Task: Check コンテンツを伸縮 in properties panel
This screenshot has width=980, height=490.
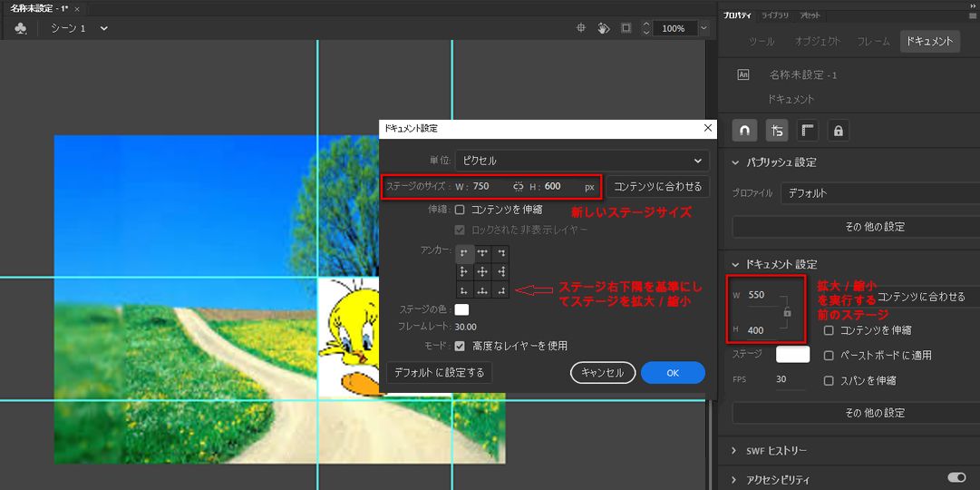Action: pyautogui.click(x=829, y=329)
